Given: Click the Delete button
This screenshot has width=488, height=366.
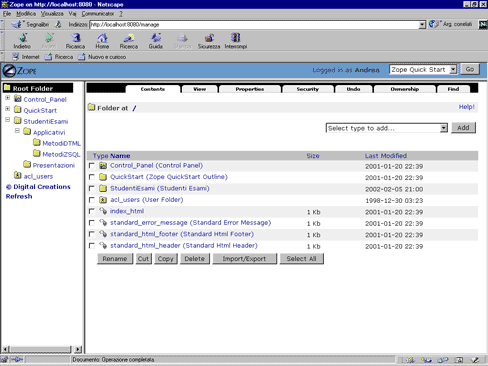Looking at the screenshot, I should point(195,259).
